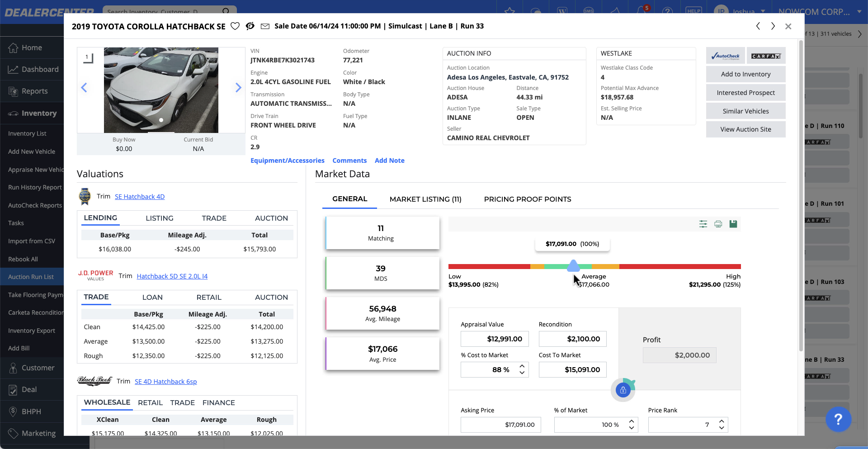Click Interested Prospect button
This screenshot has width=868, height=449.
(x=745, y=93)
